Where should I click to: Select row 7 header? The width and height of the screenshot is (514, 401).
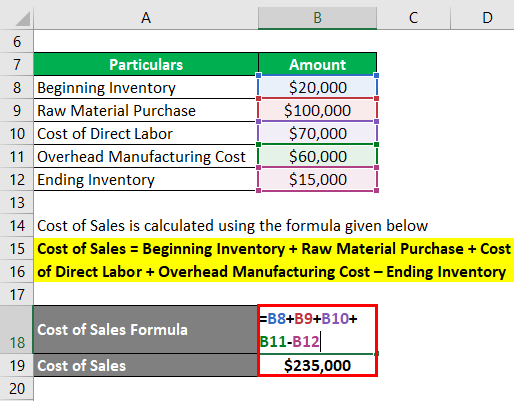point(17,64)
